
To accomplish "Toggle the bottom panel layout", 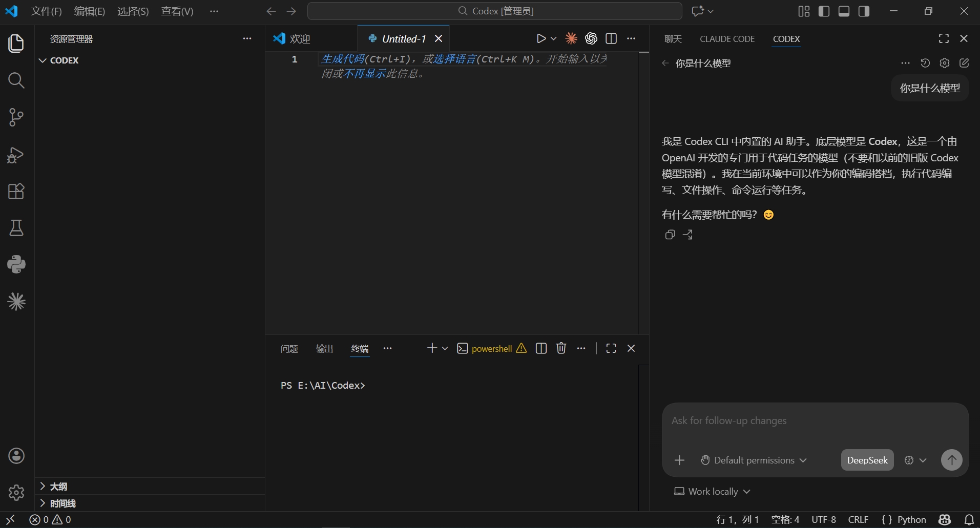I will tap(844, 11).
